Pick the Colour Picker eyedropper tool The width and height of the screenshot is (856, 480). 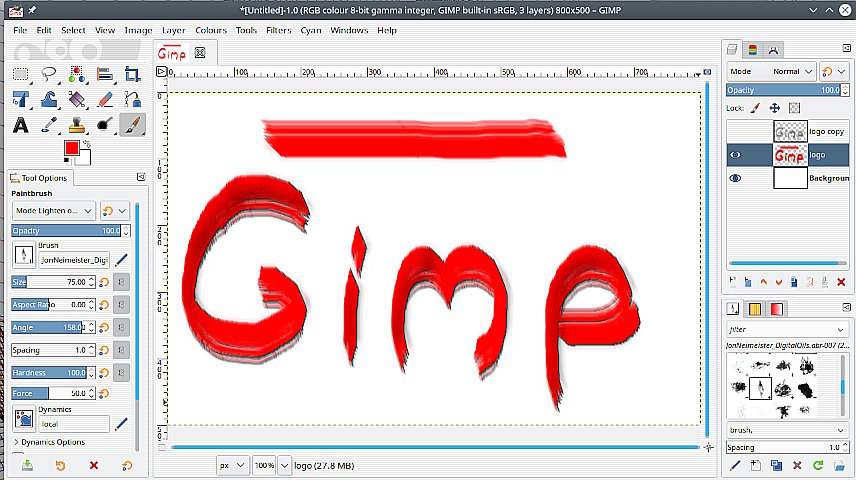pyautogui.click(x=49, y=125)
